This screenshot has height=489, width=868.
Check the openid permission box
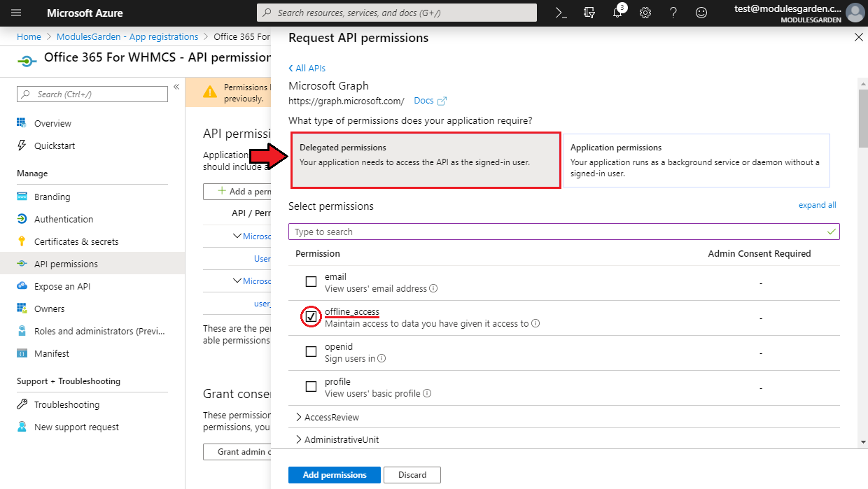click(x=311, y=352)
